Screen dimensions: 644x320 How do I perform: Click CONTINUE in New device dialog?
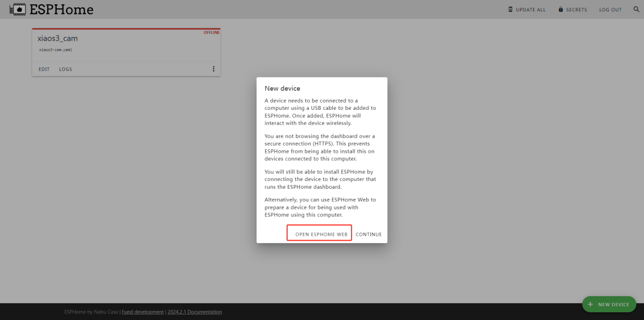point(369,235)
